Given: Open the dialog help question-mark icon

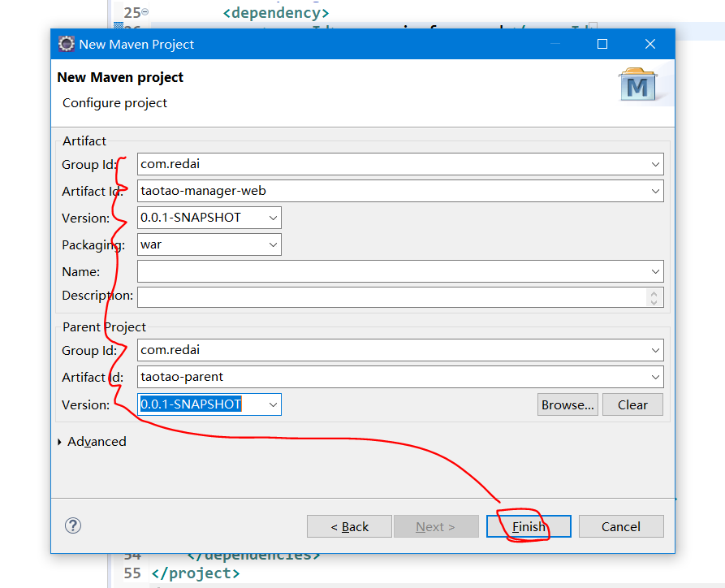Looking at the screenshot, I should click(x=73, y=525).
